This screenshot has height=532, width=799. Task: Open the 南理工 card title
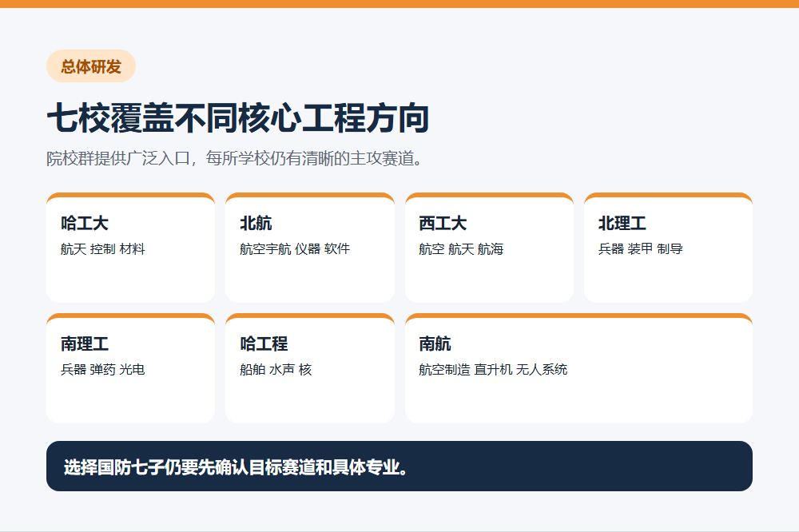(x=85, y=344)
